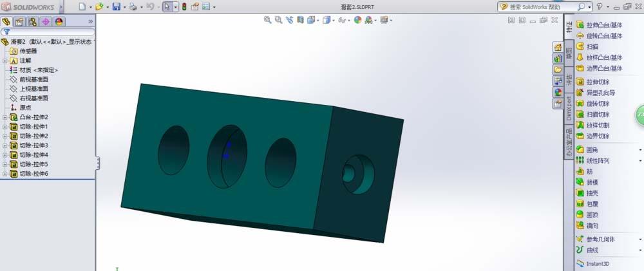The height and width of the screenshot is (271, 644).
Task: Toggle Instant3D mode
Action: [x=593, y=264]
